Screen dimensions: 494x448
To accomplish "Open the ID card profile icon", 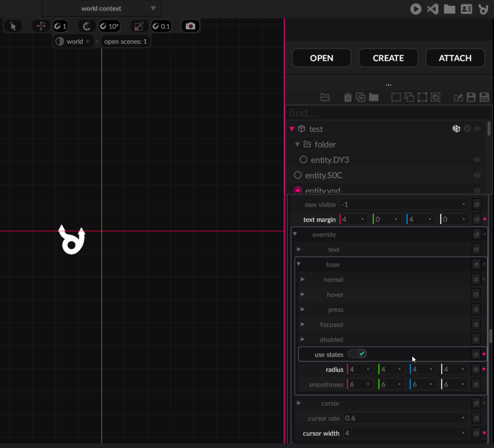I will (466, 9).
